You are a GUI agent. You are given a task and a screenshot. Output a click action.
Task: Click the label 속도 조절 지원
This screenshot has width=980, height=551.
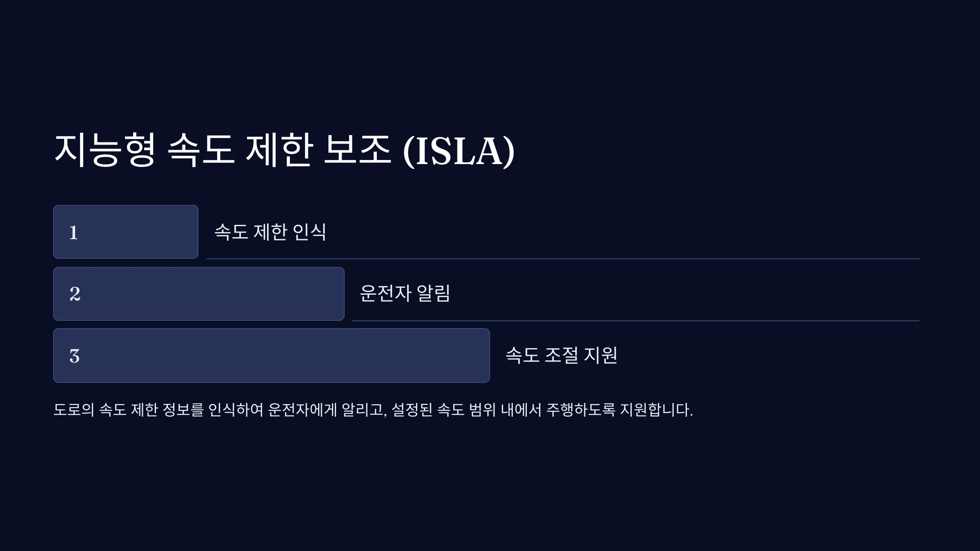[x=561, y=355]
